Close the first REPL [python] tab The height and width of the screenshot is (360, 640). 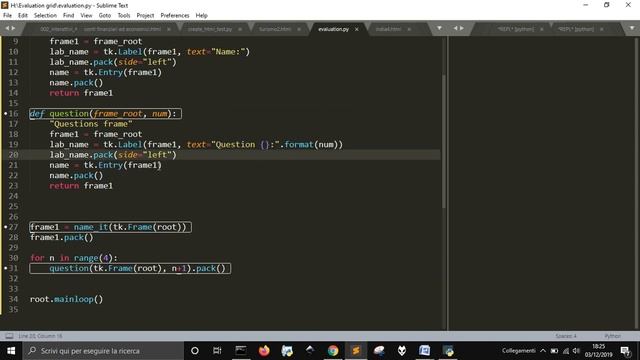pyautogui.click(x=542, y=29)
